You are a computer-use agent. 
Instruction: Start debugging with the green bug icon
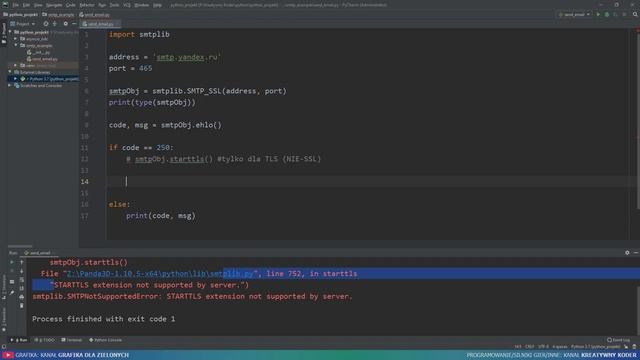(607, 15)
